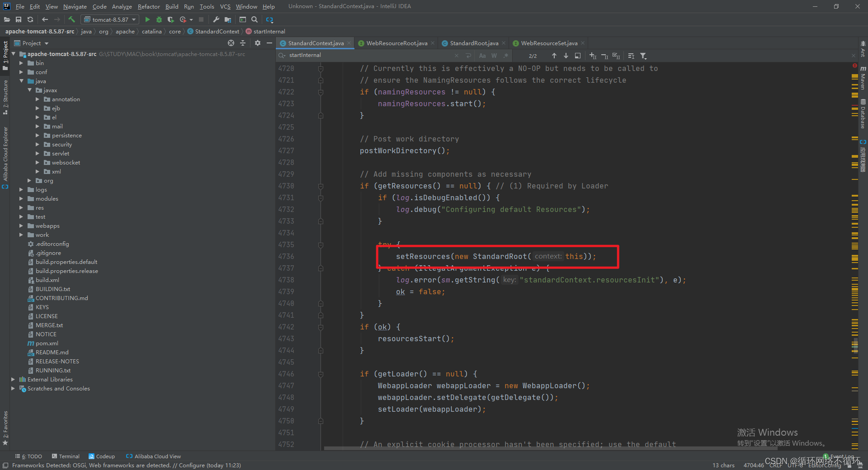Open the Search Everywhere magnifier
Screen dimensions: 868x470
[254, 19]
